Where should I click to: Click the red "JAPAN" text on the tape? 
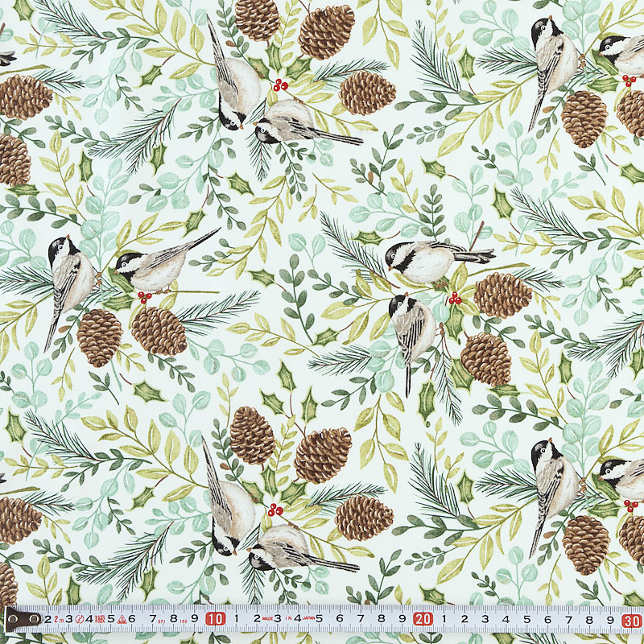click(x=308, y=618)
